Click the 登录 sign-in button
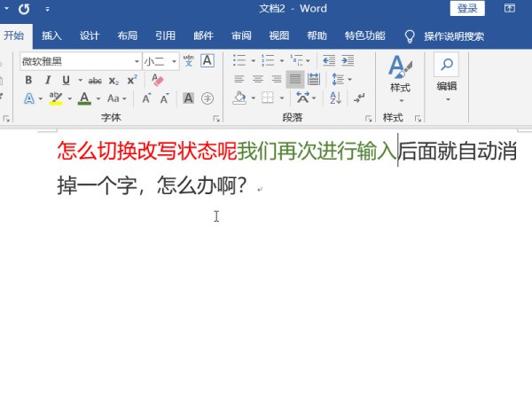This screenshot has width=532, height=399. 467,9
